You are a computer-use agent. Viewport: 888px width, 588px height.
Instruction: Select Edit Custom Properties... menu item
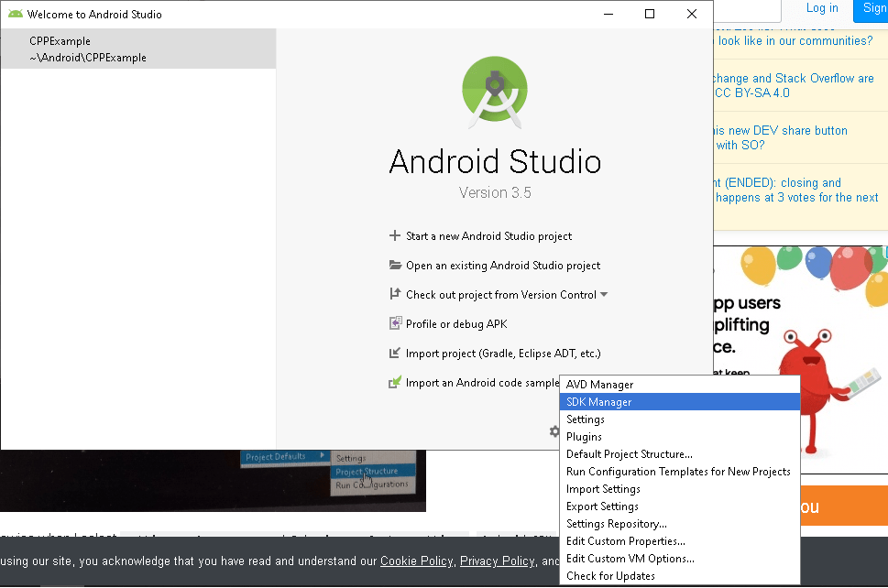680,541
